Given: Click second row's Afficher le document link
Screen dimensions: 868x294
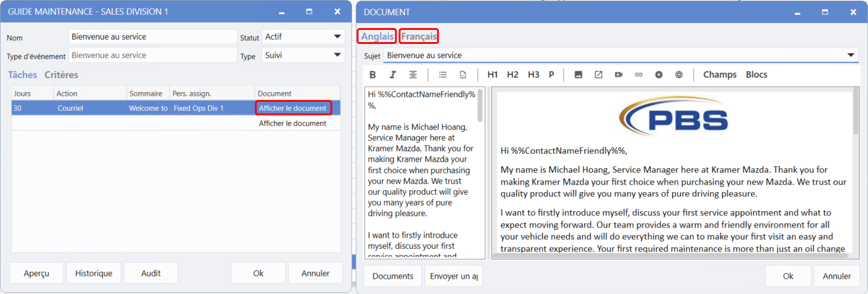Looking at the screenshot, I should pyautogui.click(x=292, y=123).
